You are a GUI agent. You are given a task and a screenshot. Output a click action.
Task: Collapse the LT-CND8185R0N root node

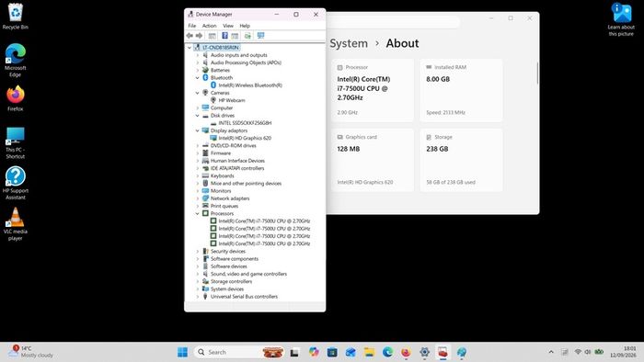(x=190, y=48)
